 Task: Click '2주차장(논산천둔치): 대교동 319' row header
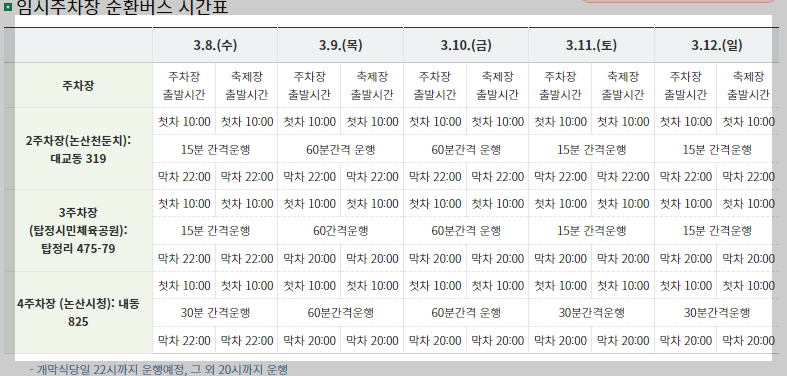(x=78, y=149)
